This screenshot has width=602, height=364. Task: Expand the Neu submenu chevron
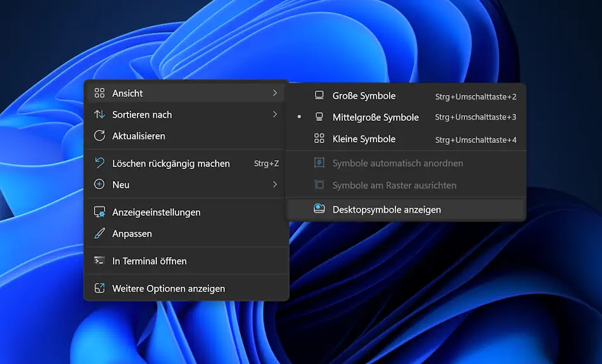[x=275, y=184]
